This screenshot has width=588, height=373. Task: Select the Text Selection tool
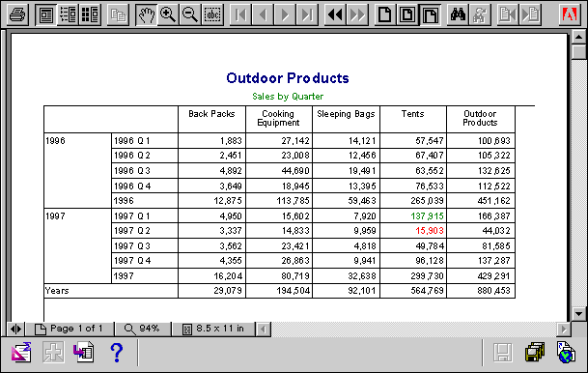pyautogui.click(x=212, y=15)
